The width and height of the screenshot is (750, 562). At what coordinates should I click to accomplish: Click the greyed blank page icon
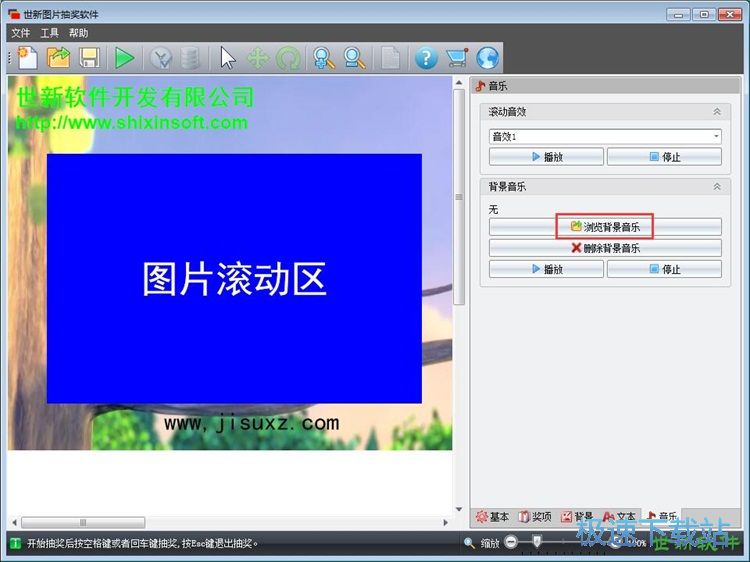tap(390, 58)
